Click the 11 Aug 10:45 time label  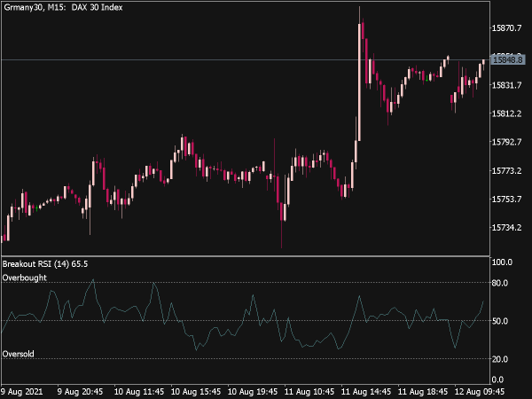309,392
